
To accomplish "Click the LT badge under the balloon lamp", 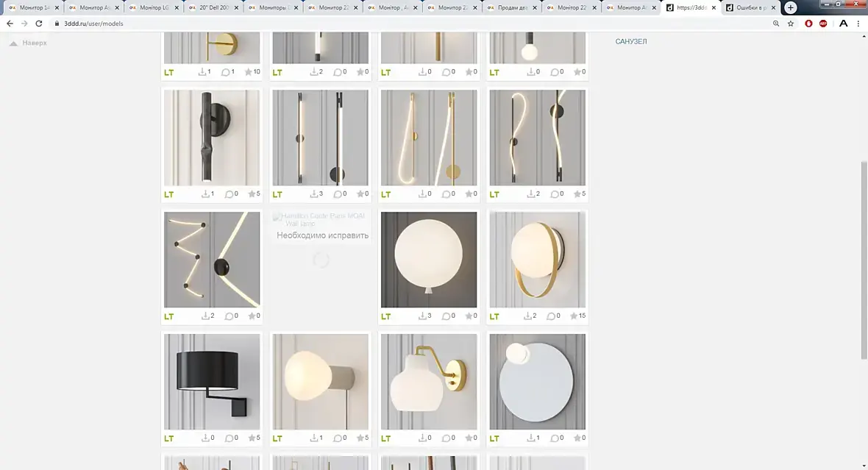I will point(386,317).
